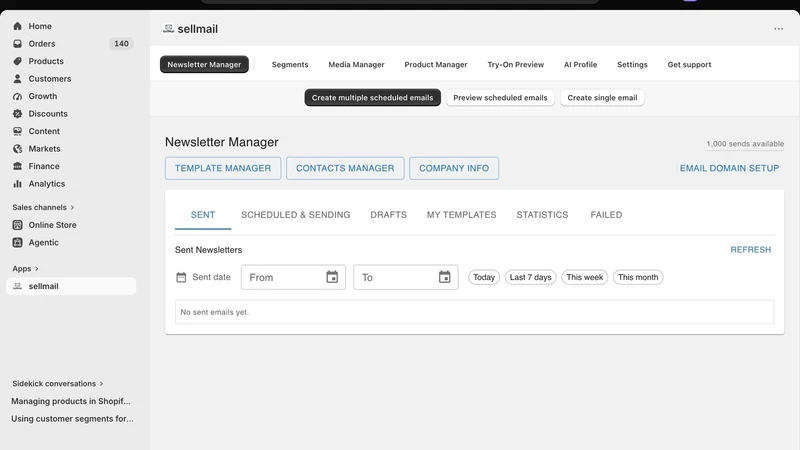The height and width of the screenshot is (450, 800).
Task: Click the Markets globe icon
Action: [x=17, y=149]
